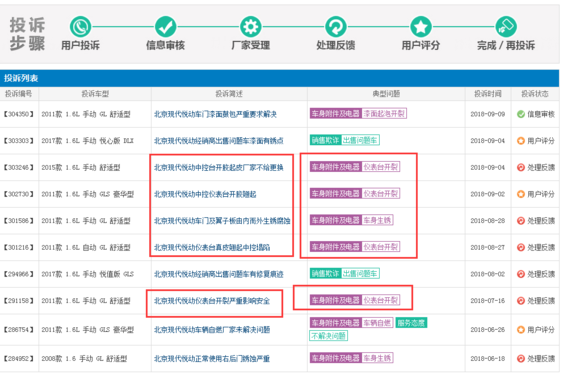
Task: Click orange 用户评分 status icon for complaint 303303
Action: (521, 141)
